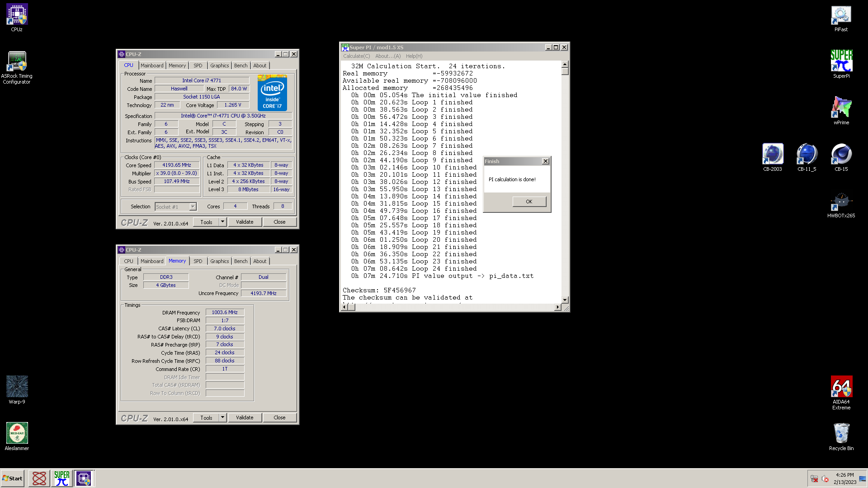Viewport: 868px width, 488px height.
Task: Click the Uncore Frequency 4193.7 MHz field
Action: (x=264, y=293)
